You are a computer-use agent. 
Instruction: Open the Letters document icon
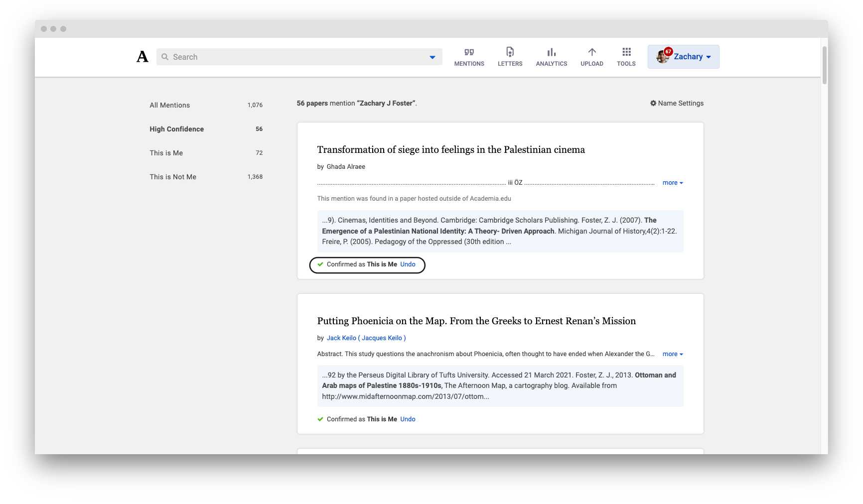510,52
